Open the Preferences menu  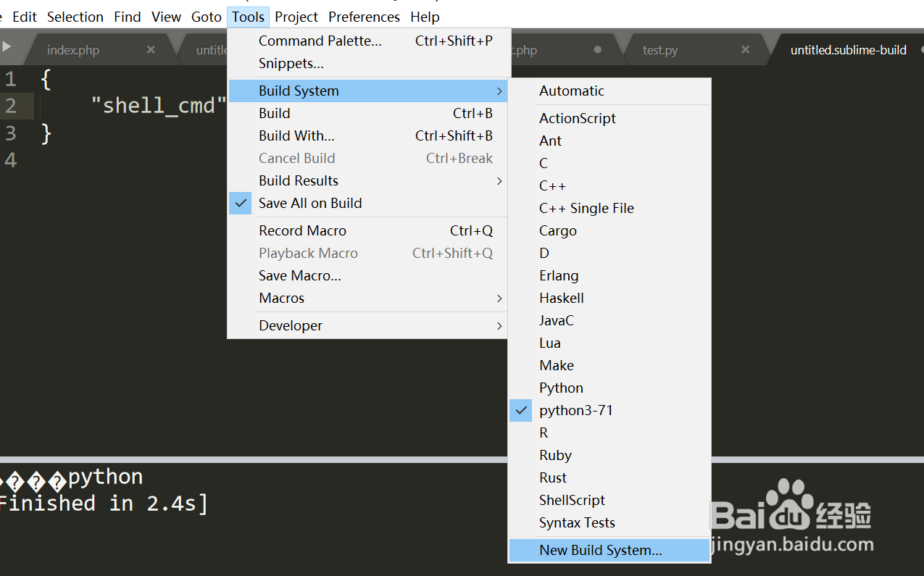pyautogui.click(x=364, y=17)
